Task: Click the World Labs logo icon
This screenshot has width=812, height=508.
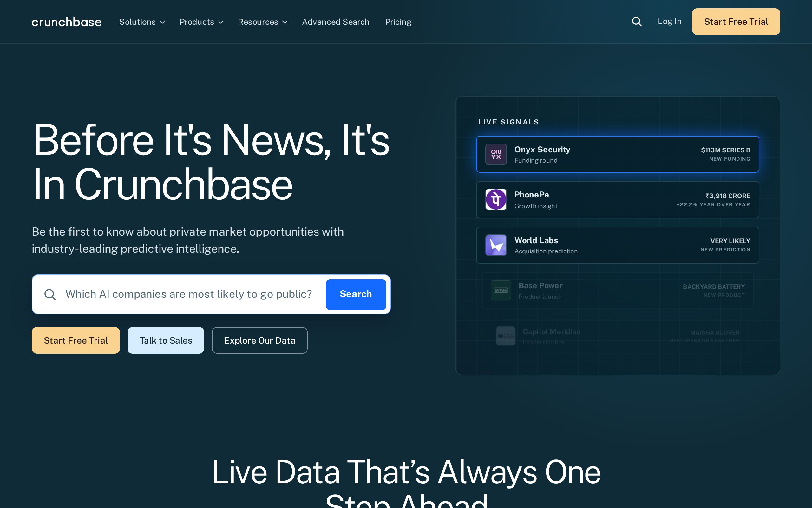Action: coord(496,245)
